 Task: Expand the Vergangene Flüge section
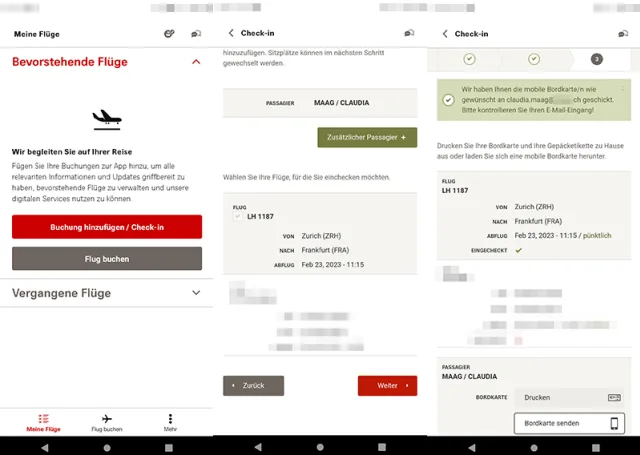196,293
